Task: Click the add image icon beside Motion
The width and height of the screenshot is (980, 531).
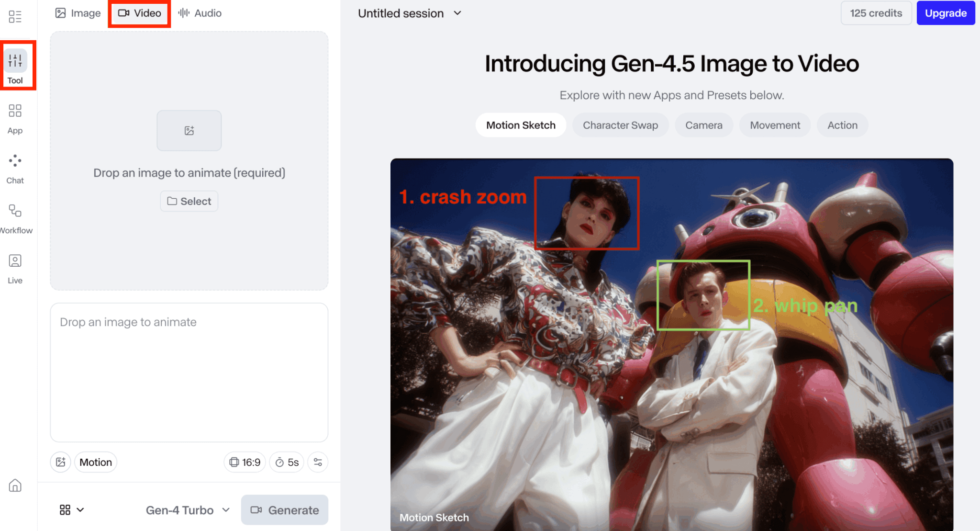Action: tap(61, 462)
